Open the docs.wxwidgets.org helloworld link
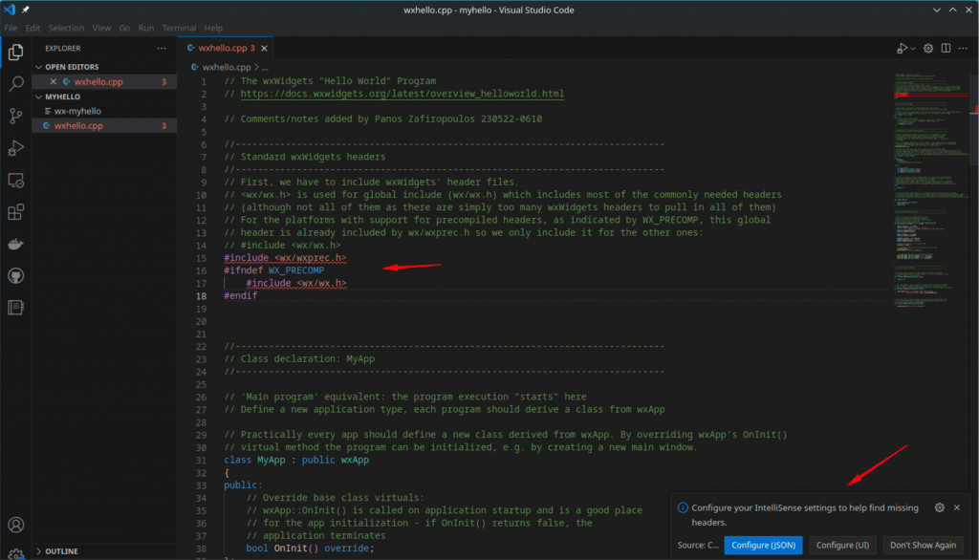This screenshot has width=979, height=560. click(x=402, y=94)
